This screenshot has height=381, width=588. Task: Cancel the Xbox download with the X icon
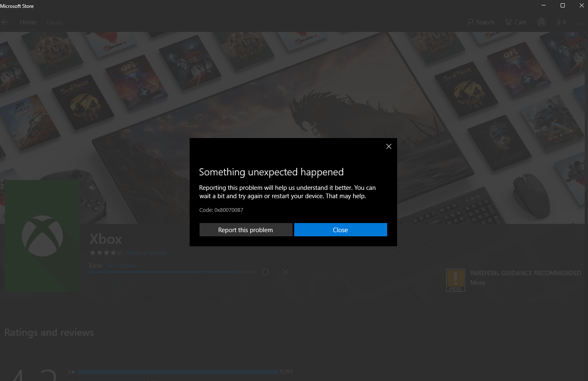(x=285, y=272)
